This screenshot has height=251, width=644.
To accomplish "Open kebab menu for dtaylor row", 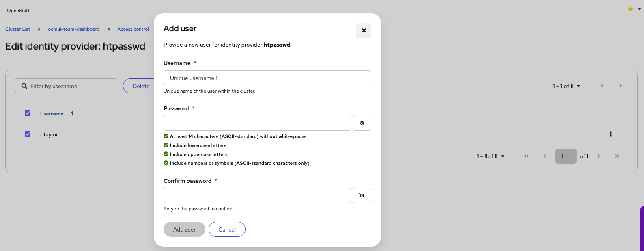I will pyautogui.click(x=610, y=134).
